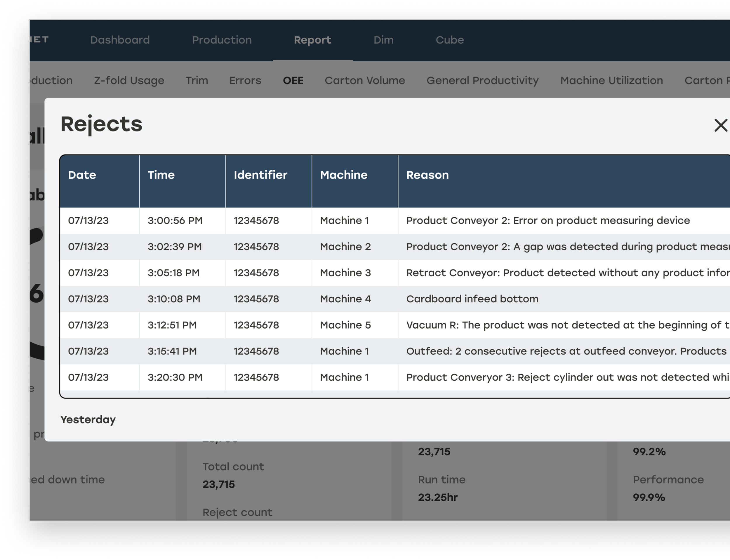The image size is (730, 560).
Task: Switch to General Productivity report
Action: point(482,80)
